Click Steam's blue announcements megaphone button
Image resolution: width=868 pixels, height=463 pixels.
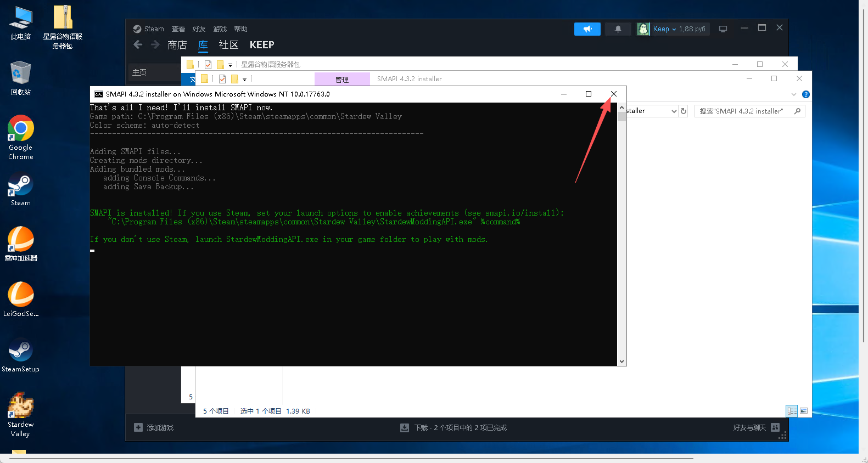(x=587, y=29)
